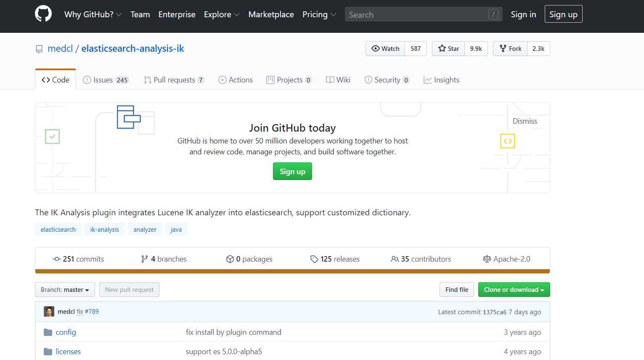The image size is (644, 360).
Task: Open the Wiki tab
Action: click(338, 80)
